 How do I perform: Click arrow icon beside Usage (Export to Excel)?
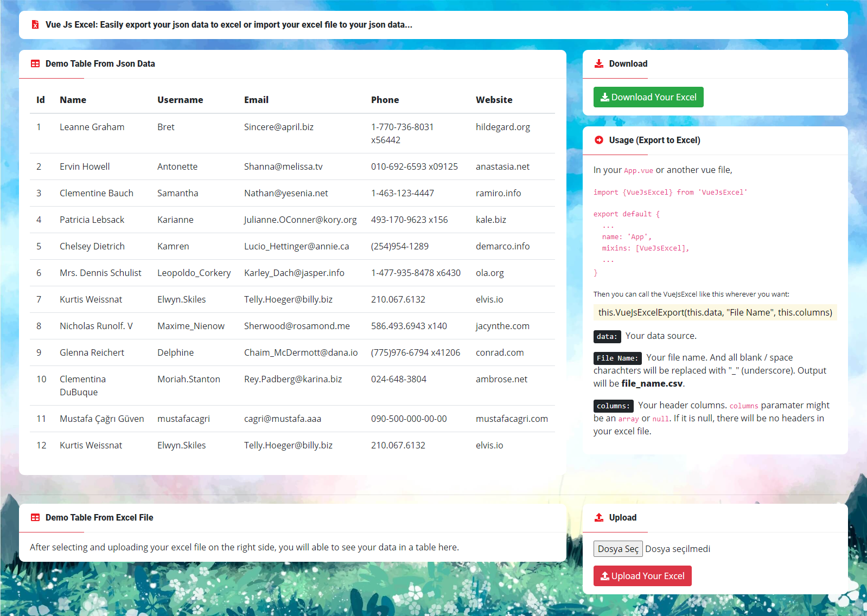[x=599, y=140]
